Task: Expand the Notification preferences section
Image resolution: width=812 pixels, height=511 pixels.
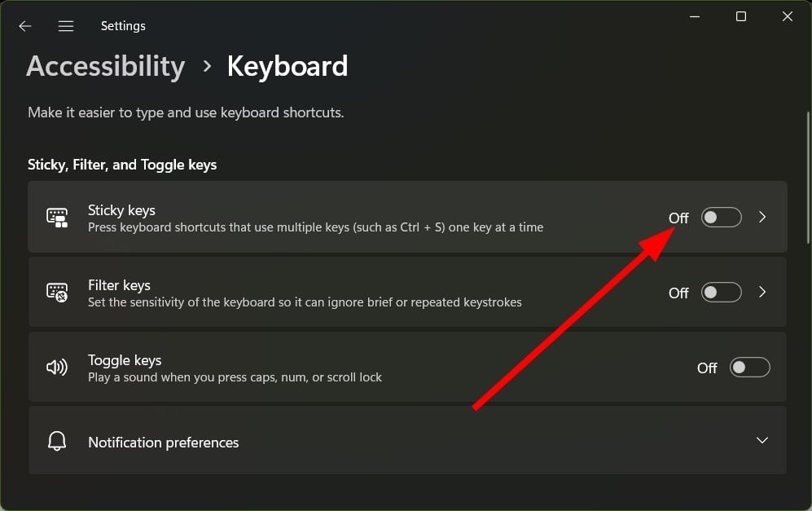Action: coord(762,441)
